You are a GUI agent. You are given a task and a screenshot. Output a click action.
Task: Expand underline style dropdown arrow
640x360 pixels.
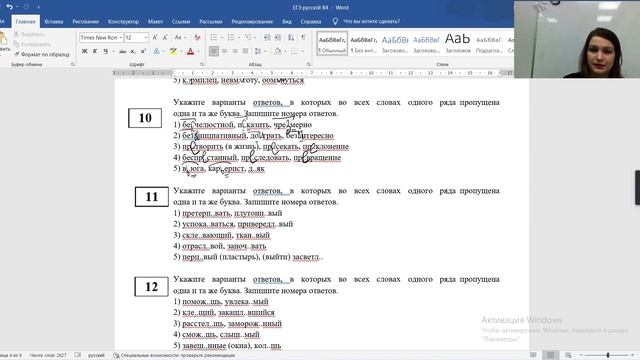click(x=113, y=51)
